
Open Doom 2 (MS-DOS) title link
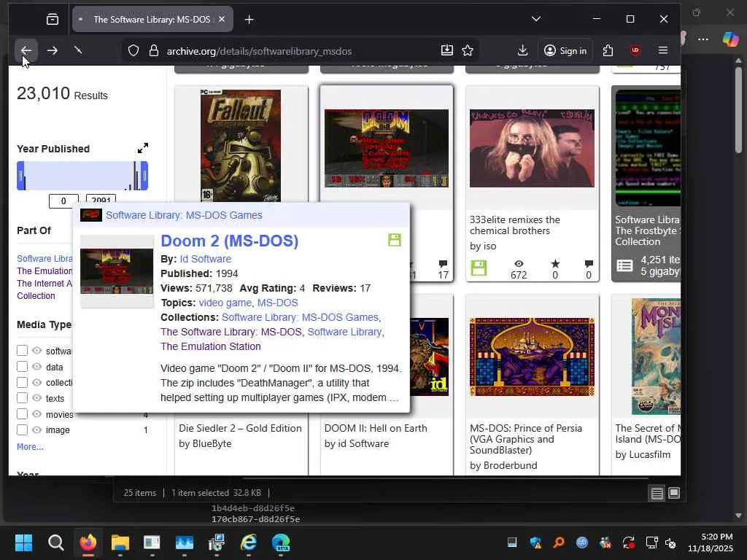[230, 241]
